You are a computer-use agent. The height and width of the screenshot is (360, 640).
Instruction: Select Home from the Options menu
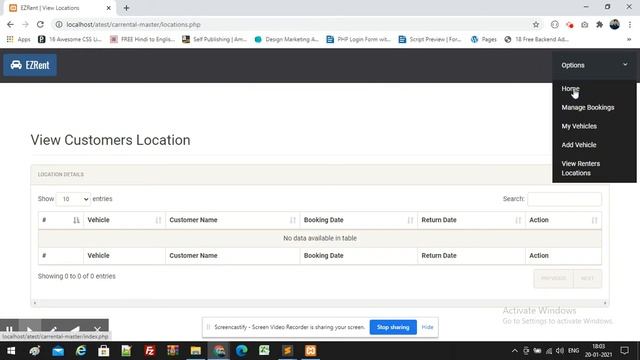click(x=570, y=89)
